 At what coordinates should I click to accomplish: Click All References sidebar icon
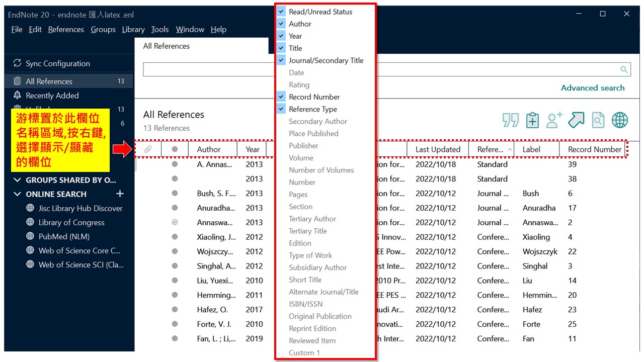tap(18, 81)
